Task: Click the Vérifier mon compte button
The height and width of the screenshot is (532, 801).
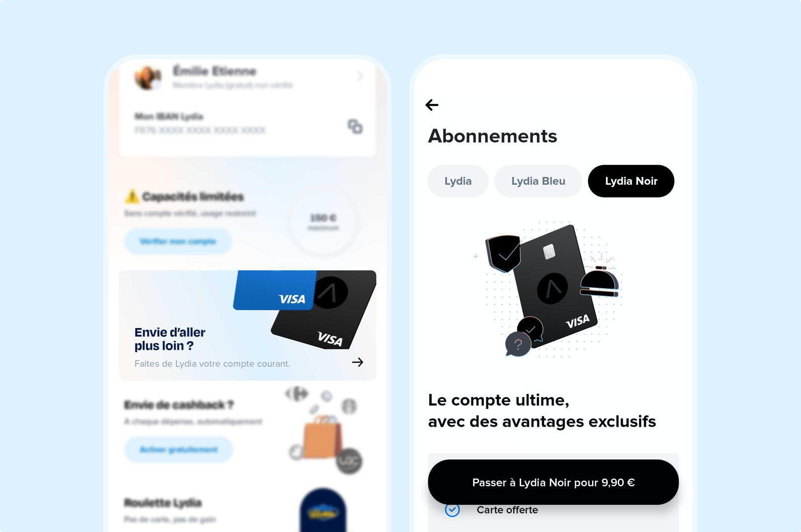Action: pyautogui.click(x=178, y=241)
